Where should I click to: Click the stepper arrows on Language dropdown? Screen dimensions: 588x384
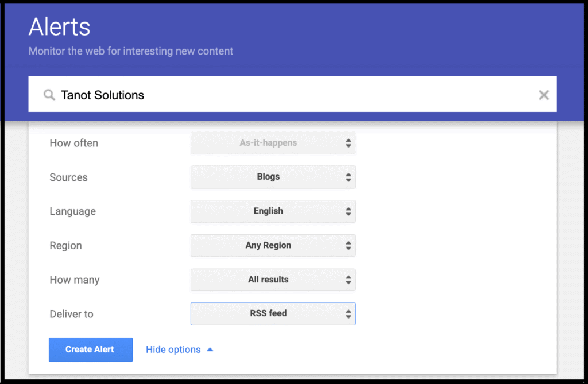[348, 211]
